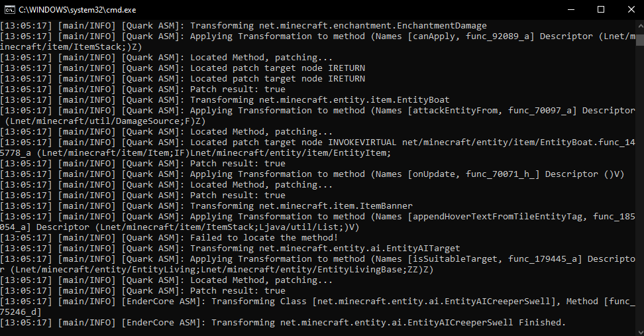
Task: Click the scrollbar down arrow
Action: coord(640,332)
